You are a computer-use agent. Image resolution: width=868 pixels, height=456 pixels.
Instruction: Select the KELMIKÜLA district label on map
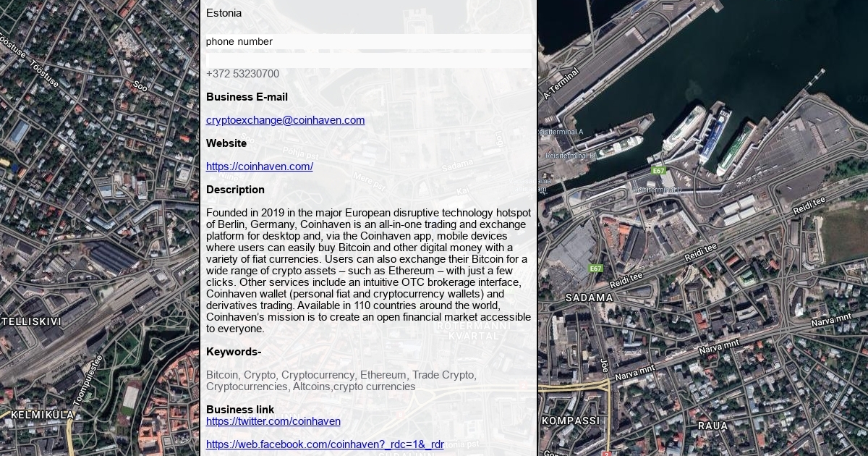pos(43,415)
